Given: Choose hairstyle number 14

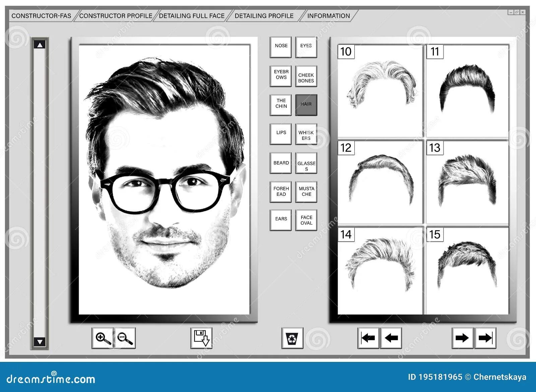Looking at the screenshot, I should coord(380,271).
